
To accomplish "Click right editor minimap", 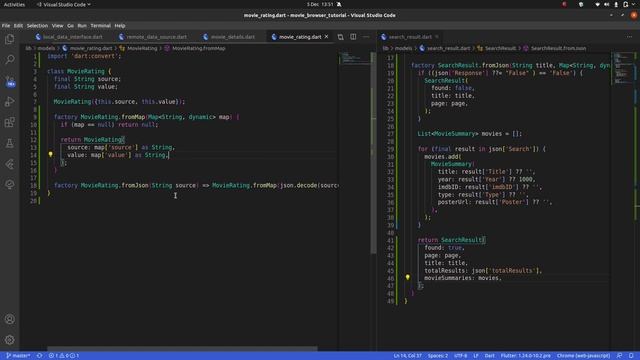I will 623,68.
